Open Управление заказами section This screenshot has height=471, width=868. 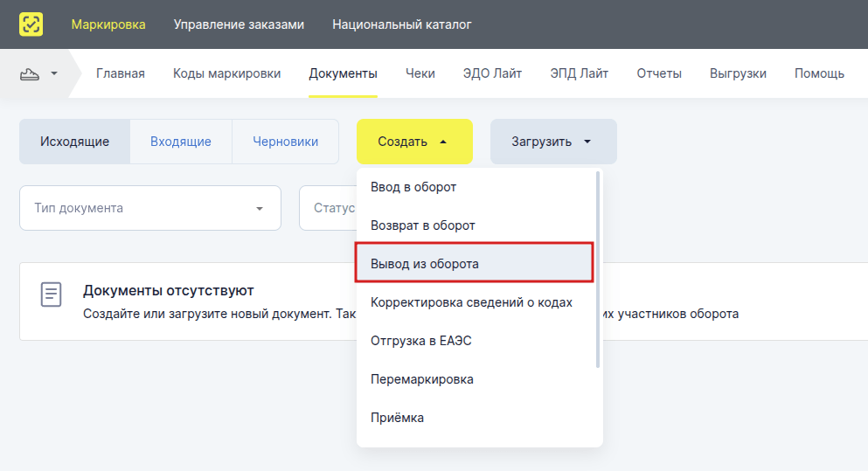point(239,24)
